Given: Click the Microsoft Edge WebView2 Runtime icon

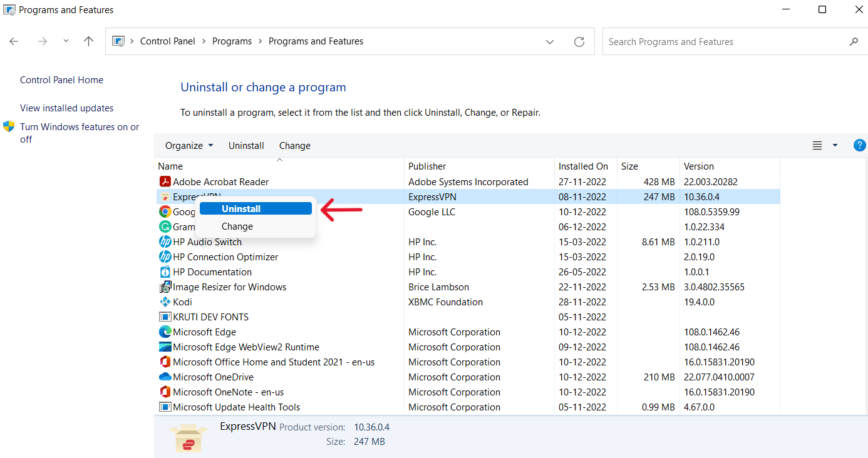Looking at the screenshot, I should click(165, 347).
